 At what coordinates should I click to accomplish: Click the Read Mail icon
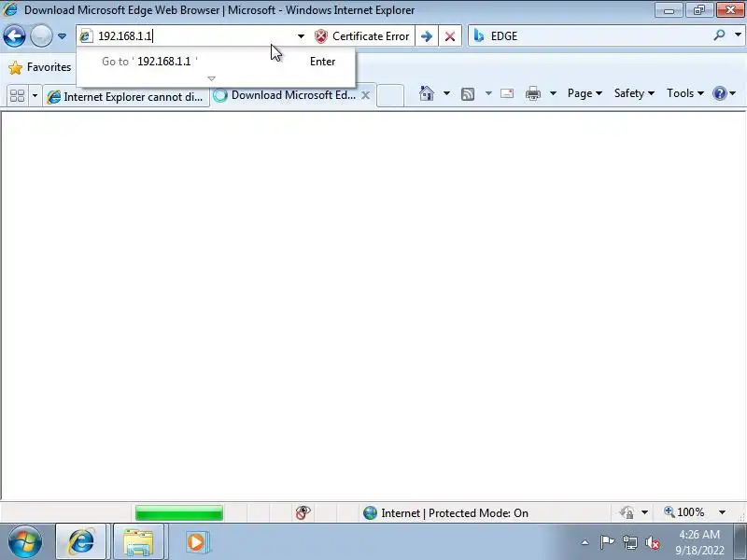pyautogui.click(x=507, y=93)
